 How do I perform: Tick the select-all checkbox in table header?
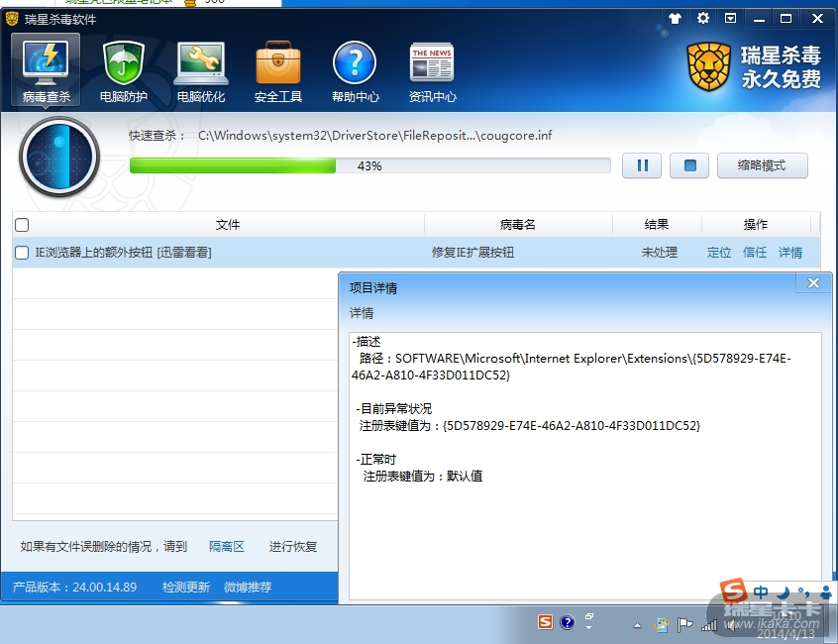(22, 225)
